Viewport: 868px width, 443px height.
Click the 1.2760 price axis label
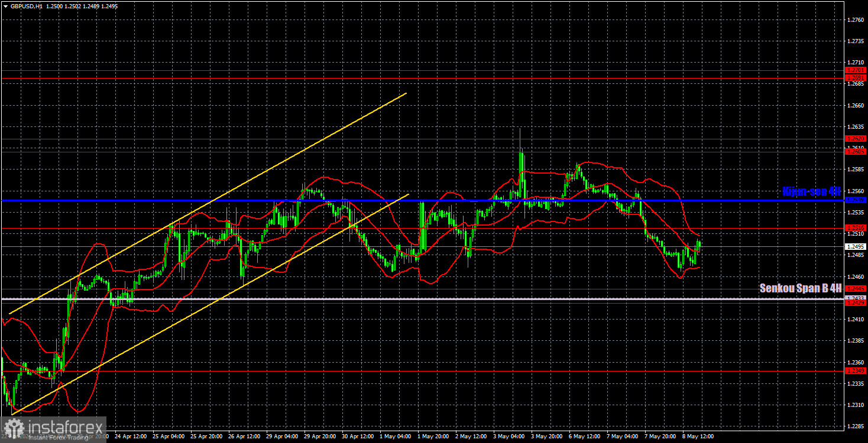pyautogui.click(x=855, y=19)
